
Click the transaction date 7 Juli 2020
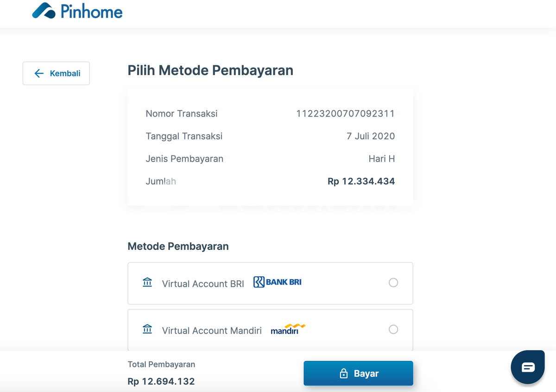point(371,136)
